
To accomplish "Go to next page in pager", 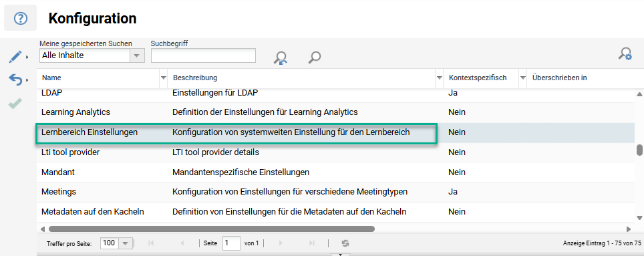I will 281,243.
